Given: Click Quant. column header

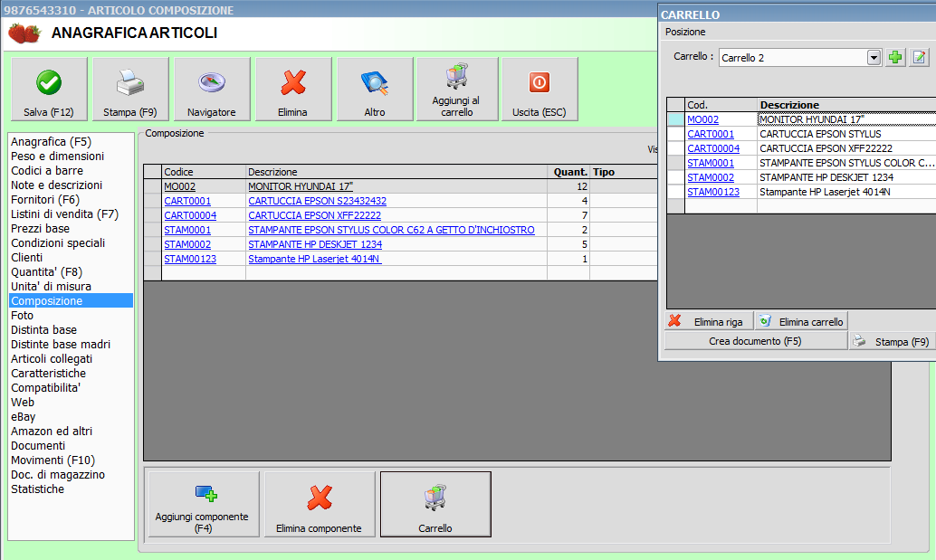Looking at the screenshot, I should [570, 172].
